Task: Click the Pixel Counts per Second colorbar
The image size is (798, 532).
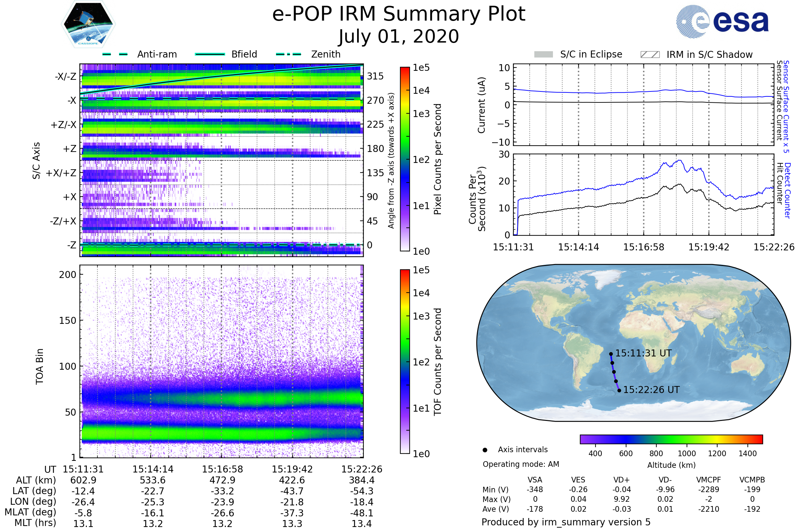Action: point(405,159)
